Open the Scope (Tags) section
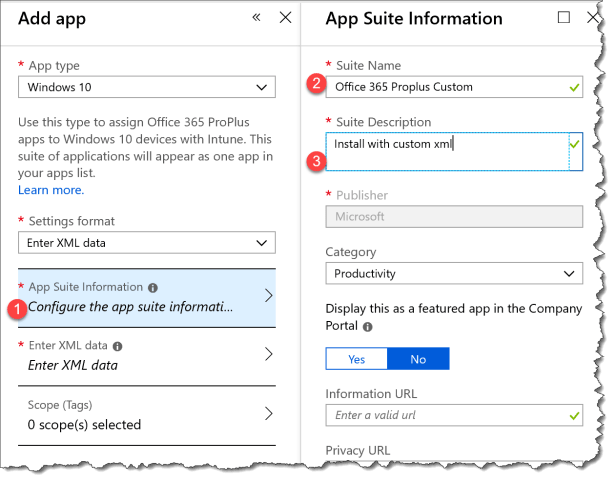The width and height of the screenshot is (616, 481). click(x=147, y=416)
